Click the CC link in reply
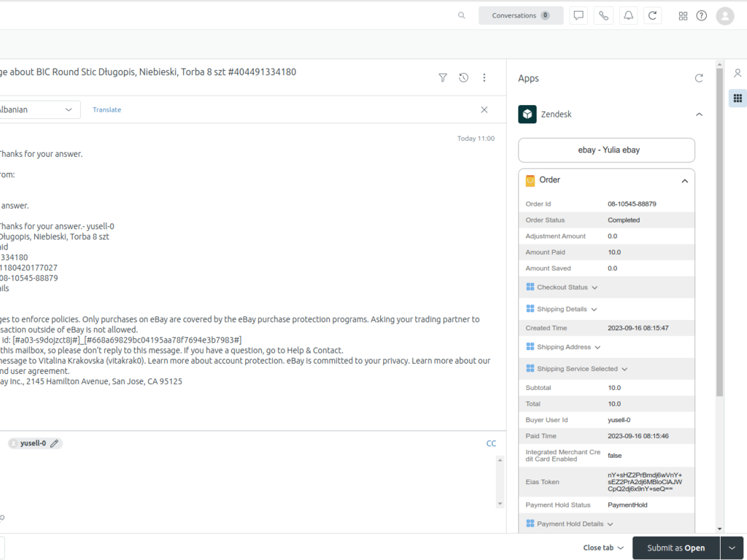Screen dimensions: 747x560 click(x=491, y=443)
